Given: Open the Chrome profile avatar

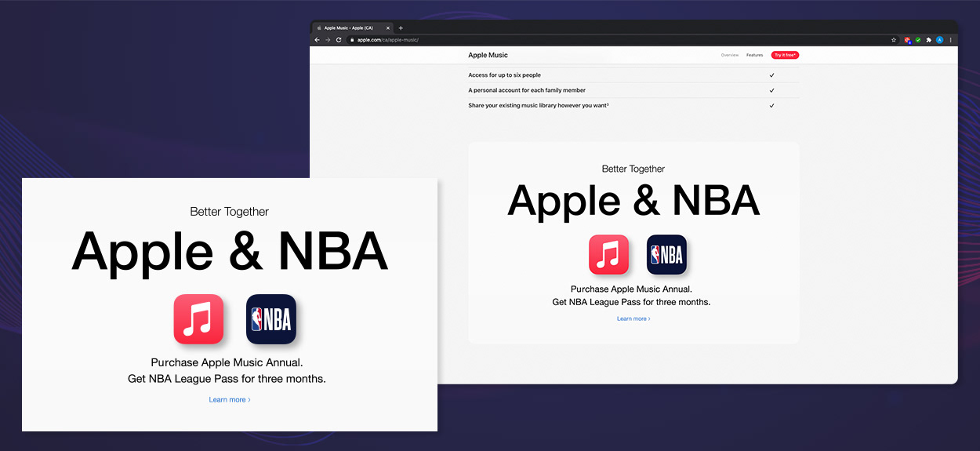Looking at the screenshot, I should (940, 40).
